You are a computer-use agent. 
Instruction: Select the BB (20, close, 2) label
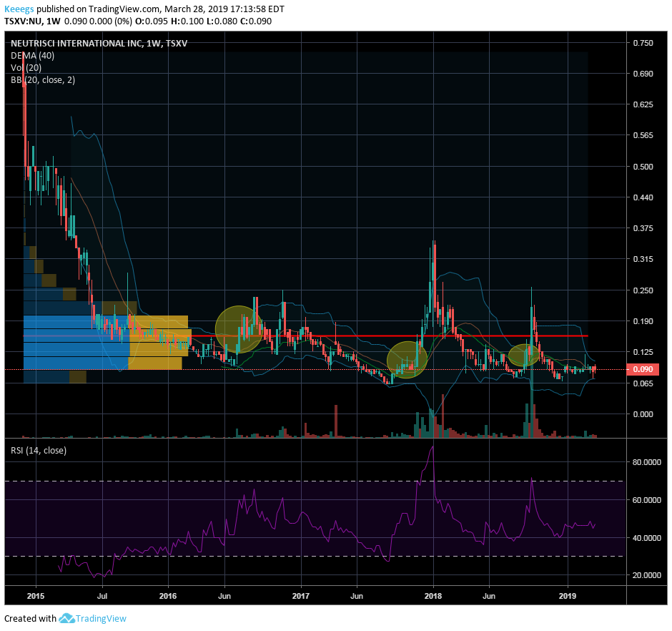coord(43,80)
